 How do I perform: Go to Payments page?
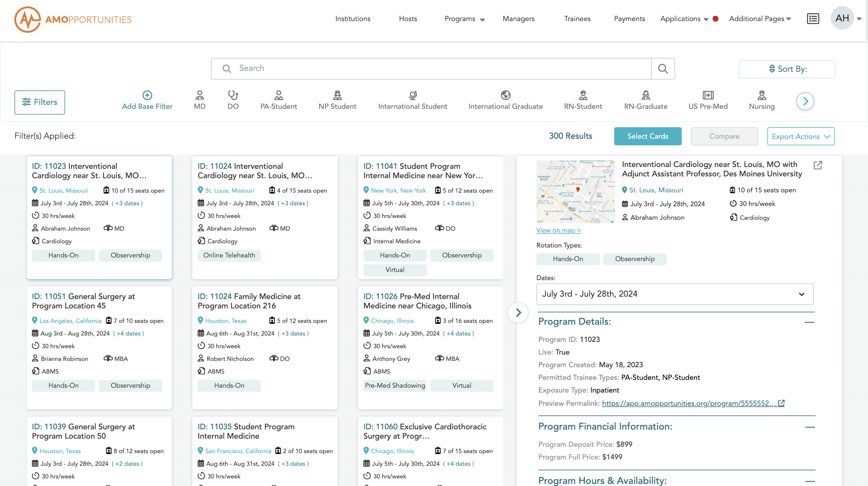(629, 19)
